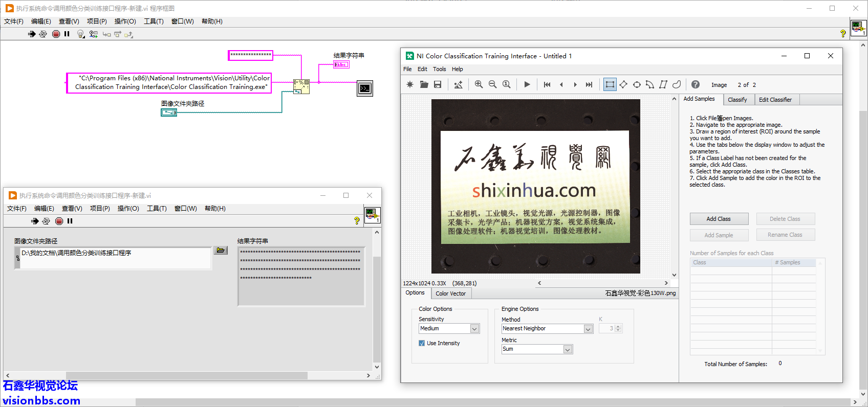Viewport: 868px width, 407px height.
Task: Click the browse folder icon beside path
Action: click(x=221, y=250)
